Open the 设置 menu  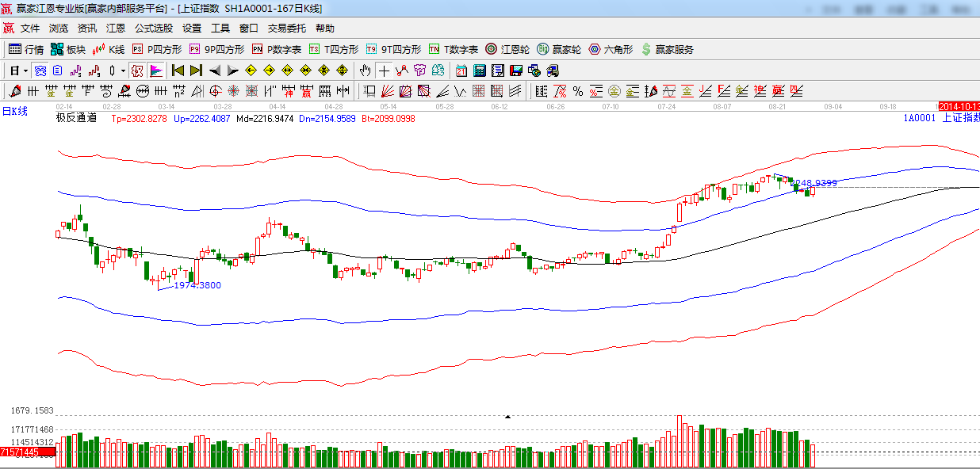[192, 28]
